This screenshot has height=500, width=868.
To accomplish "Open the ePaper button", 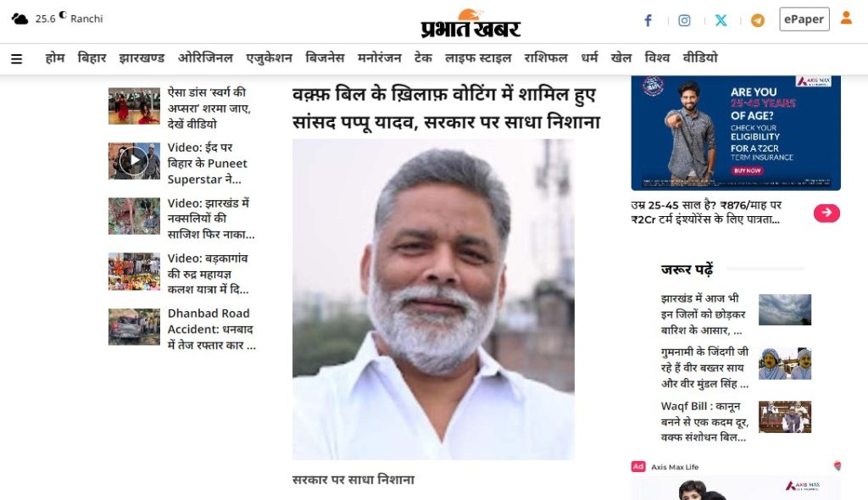I will pyautogui.click(x=804, y=19).
